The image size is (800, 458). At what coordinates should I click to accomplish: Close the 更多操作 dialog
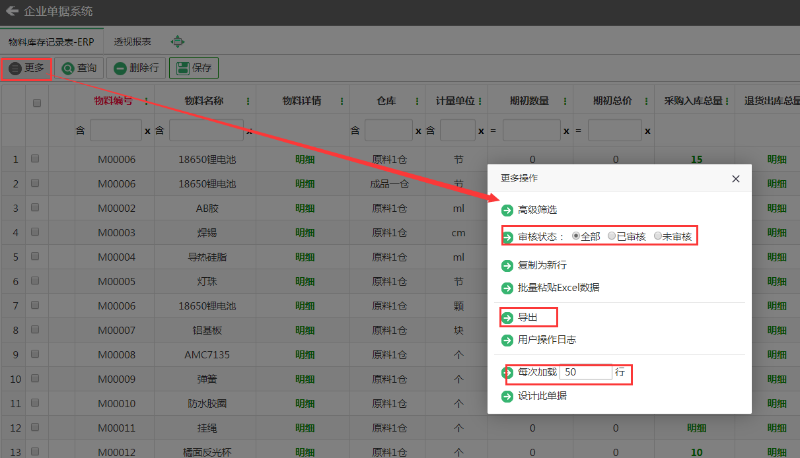pos(735,179)
